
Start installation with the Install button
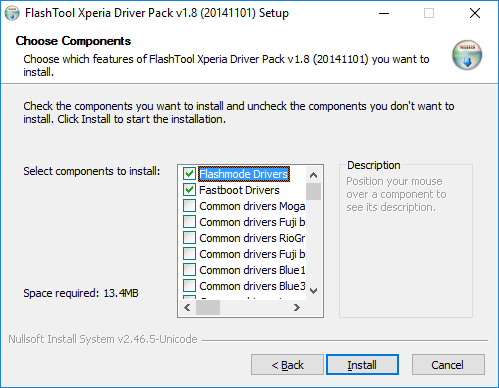tap(362, 365)
